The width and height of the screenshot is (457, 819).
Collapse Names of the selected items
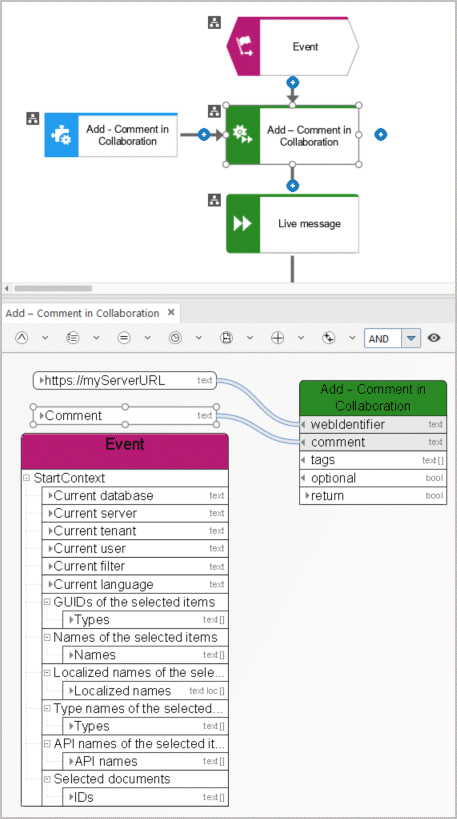(x=47, y=637)
